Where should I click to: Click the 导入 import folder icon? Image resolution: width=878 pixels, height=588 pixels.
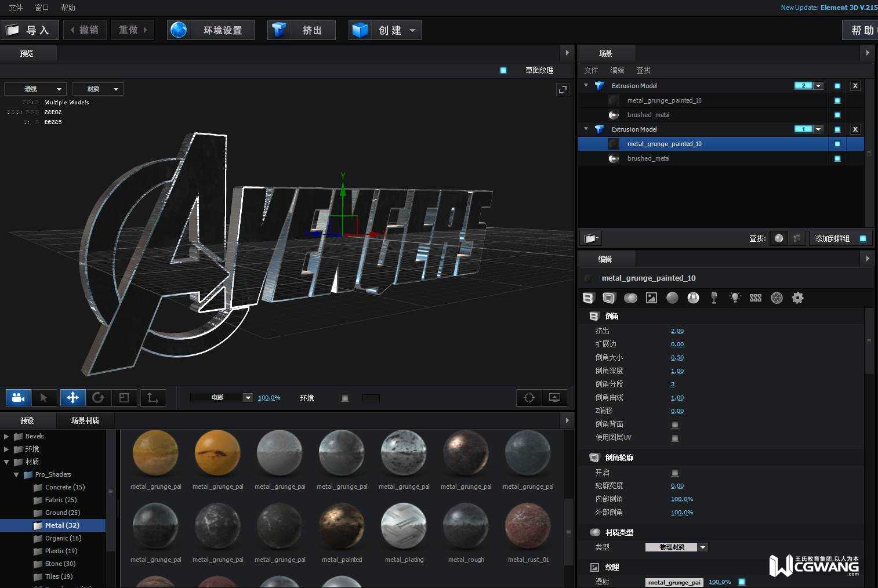tap(13, 30)
